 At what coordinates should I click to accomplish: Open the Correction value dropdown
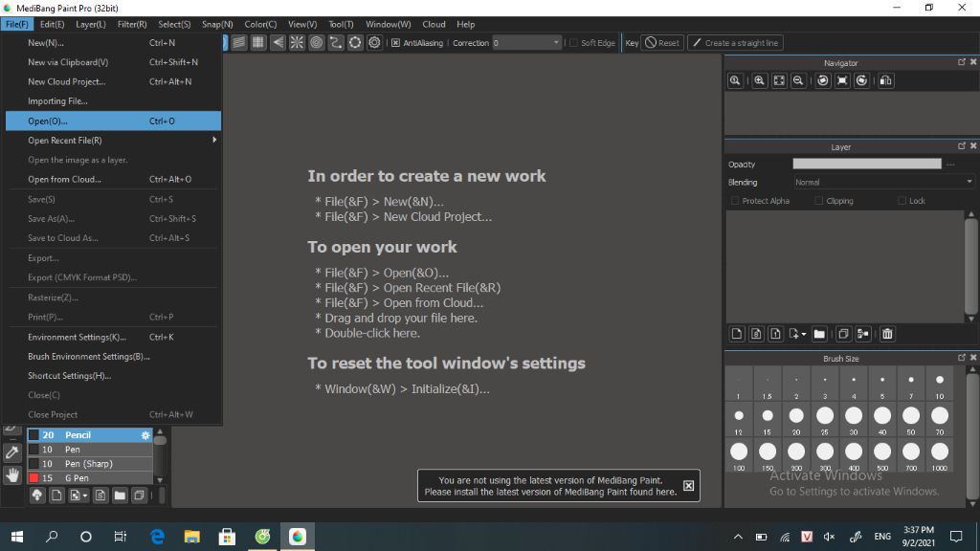pos(556,43)
